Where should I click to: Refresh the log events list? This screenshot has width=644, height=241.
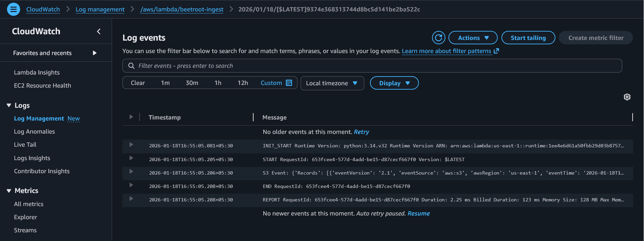438,38
